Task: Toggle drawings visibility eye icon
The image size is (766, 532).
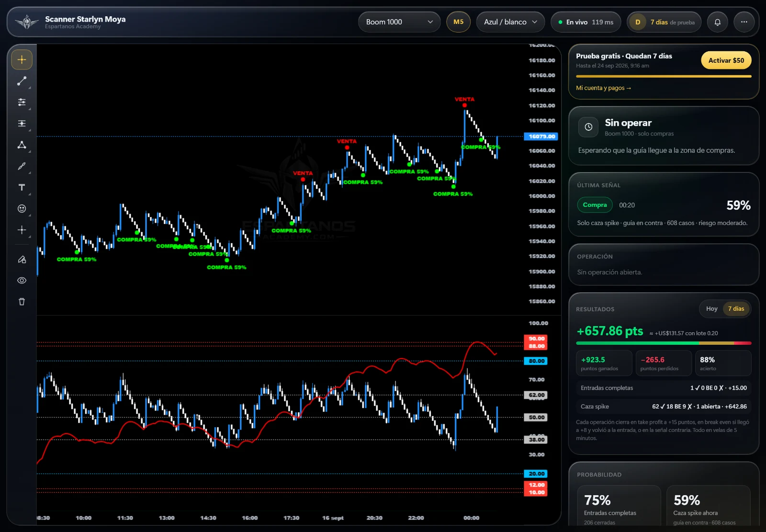Action: pyautogui.click(x=22, y=281)
